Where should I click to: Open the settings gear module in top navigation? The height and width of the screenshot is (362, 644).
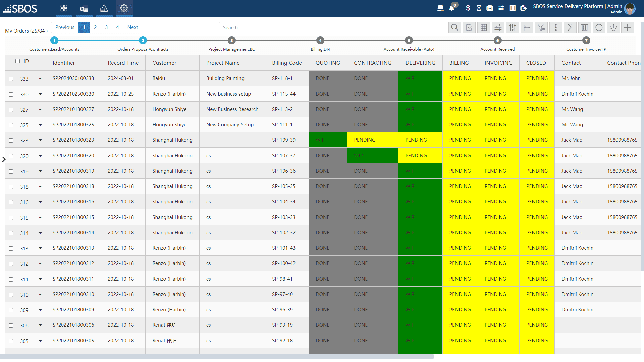[x=124, y=8]
